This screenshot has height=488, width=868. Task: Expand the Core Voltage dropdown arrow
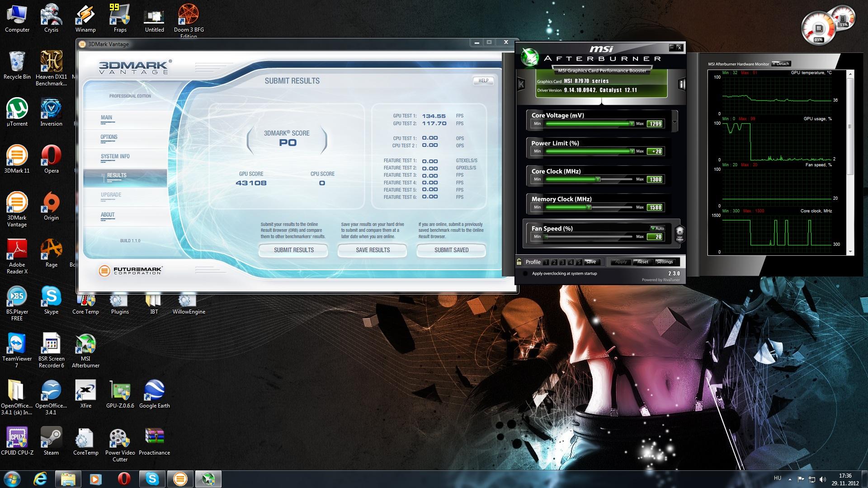675,122
